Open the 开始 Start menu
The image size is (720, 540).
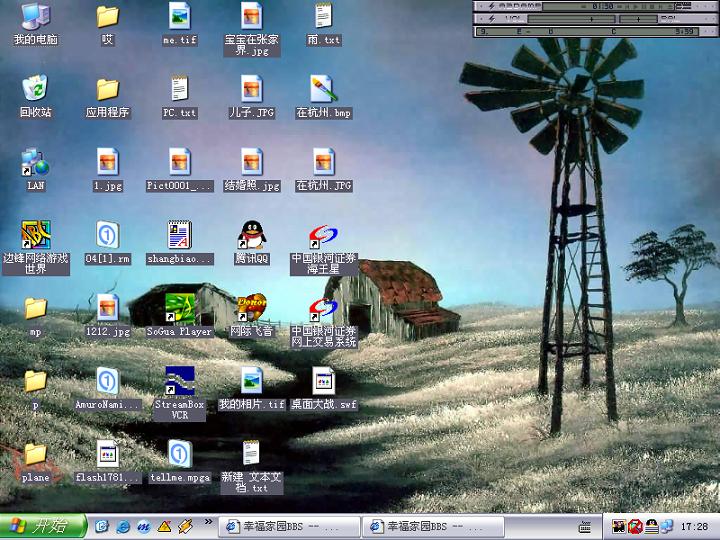pyautogui.click(x=43, y=526)
